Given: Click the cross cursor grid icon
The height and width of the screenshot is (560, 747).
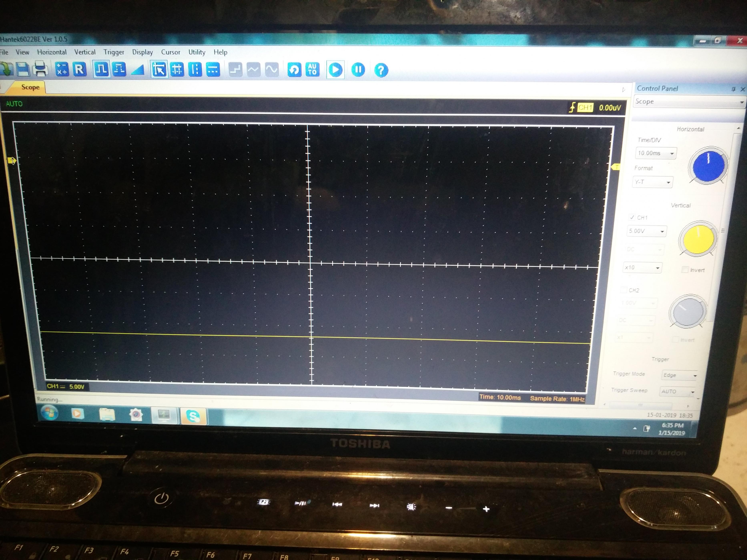Looking at the screenshot, I should (x=177, y=70).
